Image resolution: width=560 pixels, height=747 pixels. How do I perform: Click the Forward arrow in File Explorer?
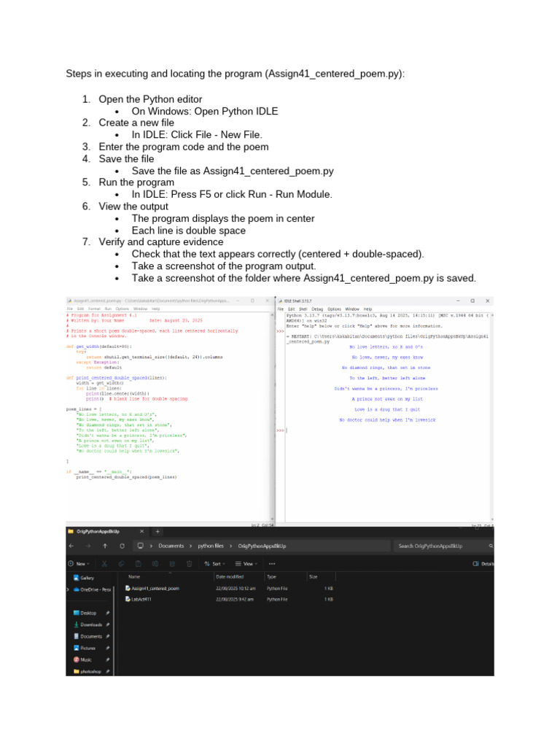(88, 546)
